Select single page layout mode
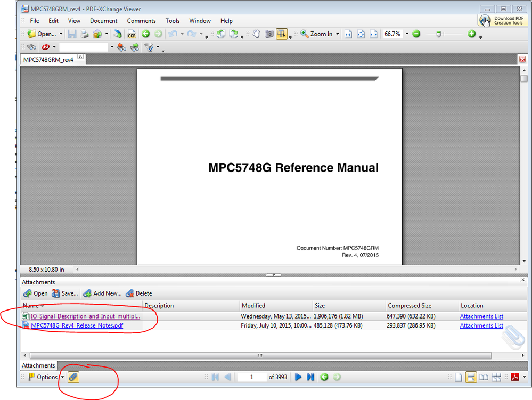The height and width of the screenshot is (400, 532). click(x=459, y=377)
